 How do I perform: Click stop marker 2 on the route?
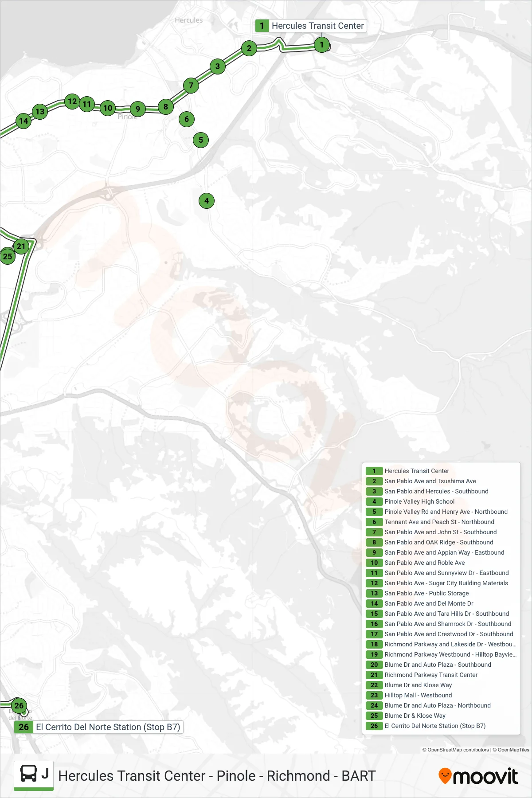(x=249, y=48)
